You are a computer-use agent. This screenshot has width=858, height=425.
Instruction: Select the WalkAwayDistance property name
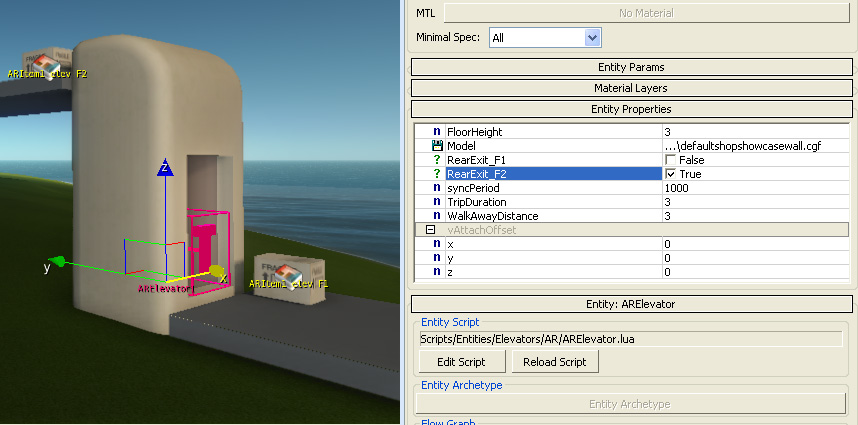click(x=492, y=216)
